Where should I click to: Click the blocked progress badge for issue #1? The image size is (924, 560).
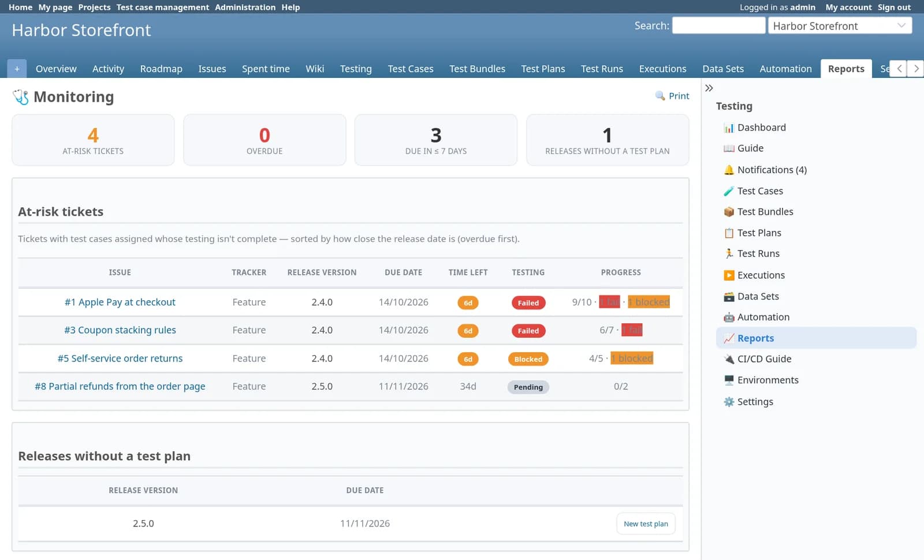point(649,302)
